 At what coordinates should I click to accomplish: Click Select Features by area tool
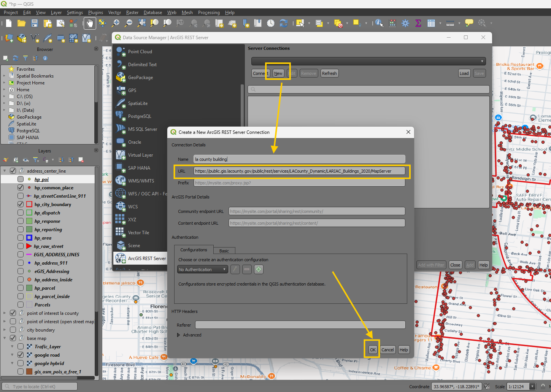pyautogui.click(x=300, y=23)
